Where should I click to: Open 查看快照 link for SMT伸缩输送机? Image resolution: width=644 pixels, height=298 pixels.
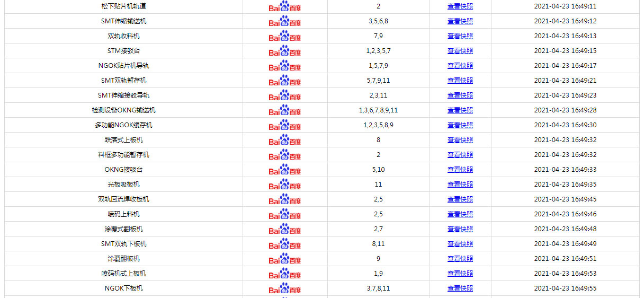(x=460, y=21)
